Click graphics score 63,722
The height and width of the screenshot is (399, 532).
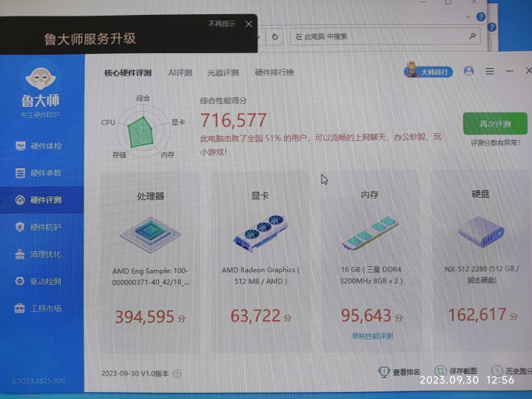point(256,316)
